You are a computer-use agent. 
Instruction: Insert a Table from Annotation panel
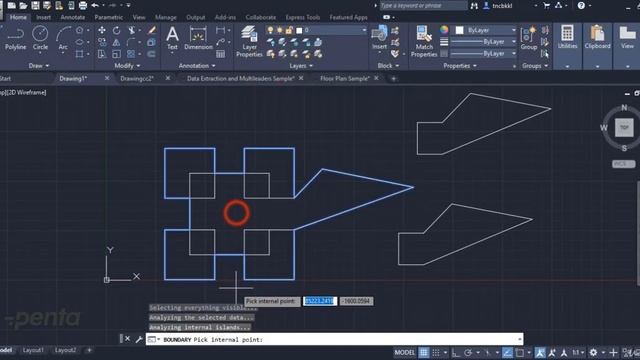click(x=220, y=54)
